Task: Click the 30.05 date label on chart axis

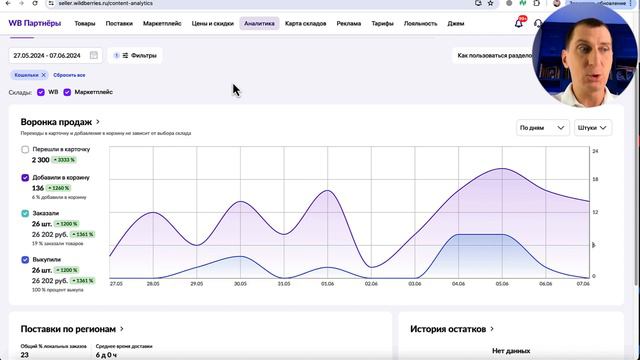Action: 240,284
